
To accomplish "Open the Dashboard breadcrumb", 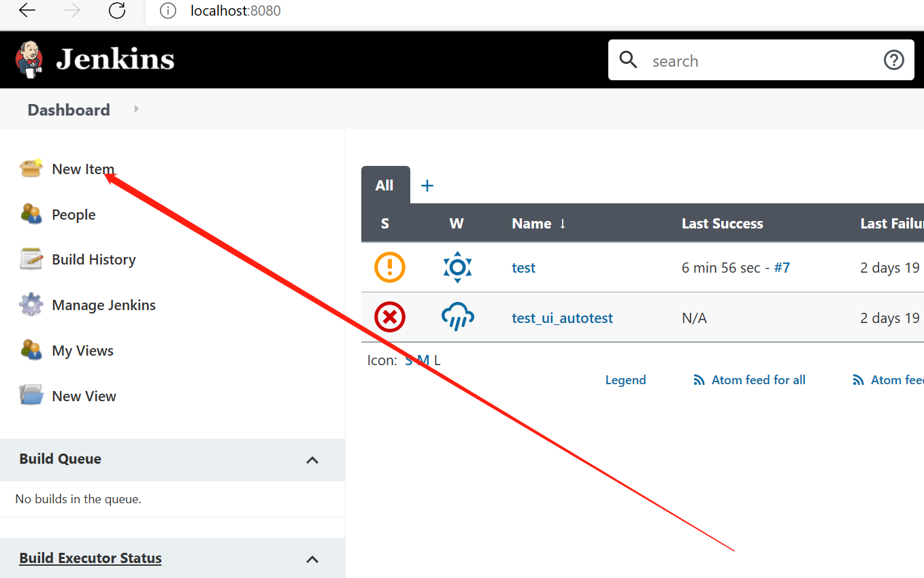I will (x=69, y=110).
